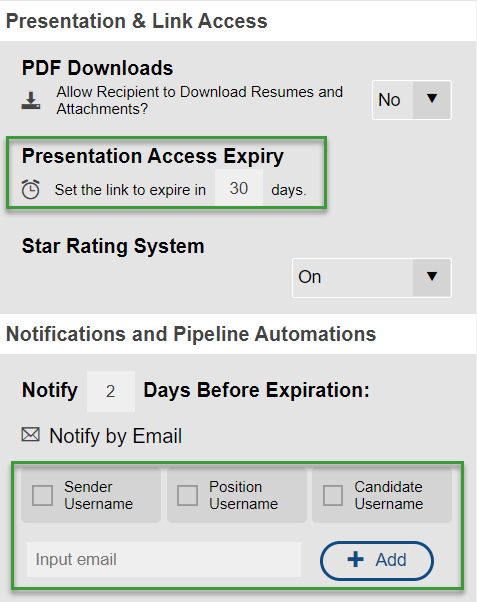
Task: Click the plus icon in Add button
Action: pos(356,559)
